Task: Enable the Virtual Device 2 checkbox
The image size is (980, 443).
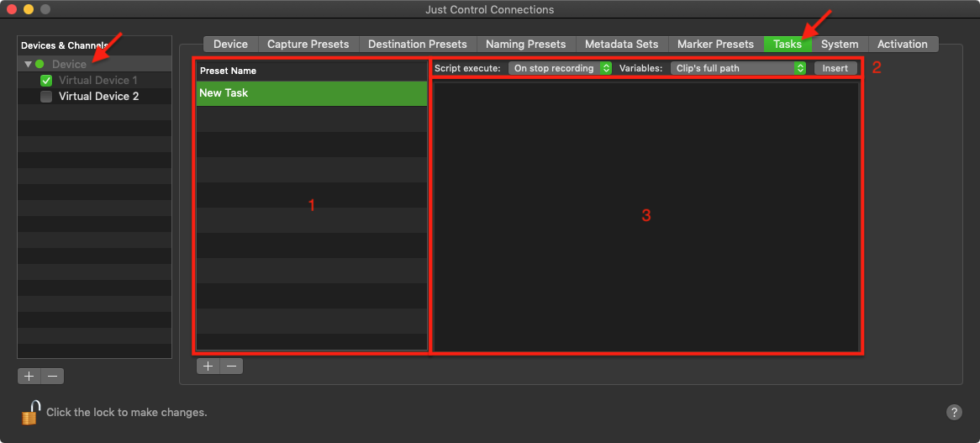Action: tap(45, 97)
